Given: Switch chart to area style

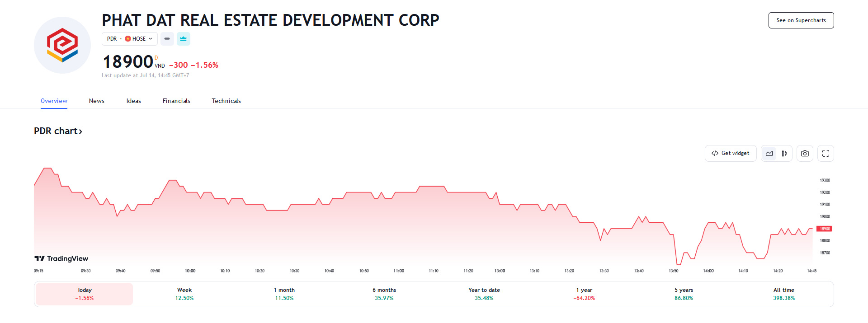Looking at the screenshot, I should click(x=769, y=154).
